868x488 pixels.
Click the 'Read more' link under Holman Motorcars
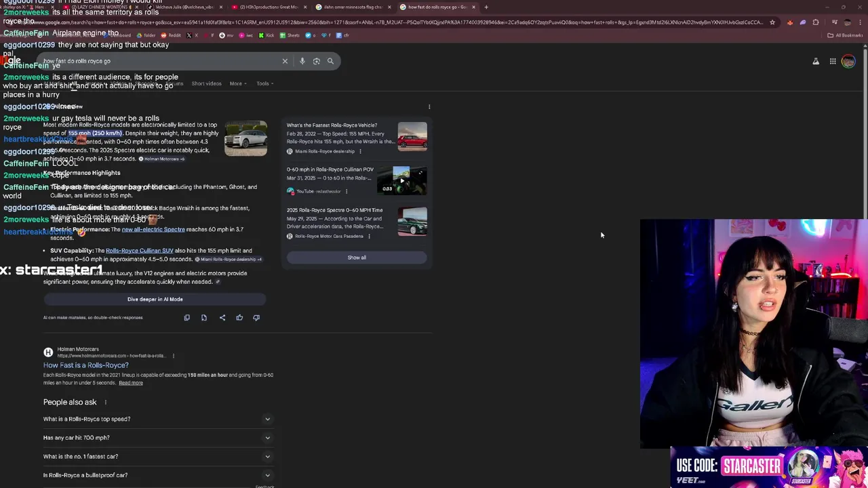[131, 383]
